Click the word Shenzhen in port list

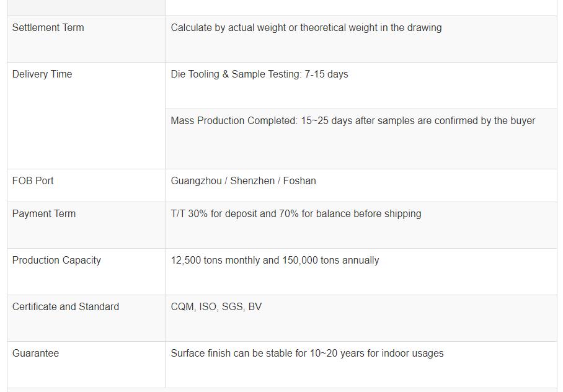click(x=252, y=181)
